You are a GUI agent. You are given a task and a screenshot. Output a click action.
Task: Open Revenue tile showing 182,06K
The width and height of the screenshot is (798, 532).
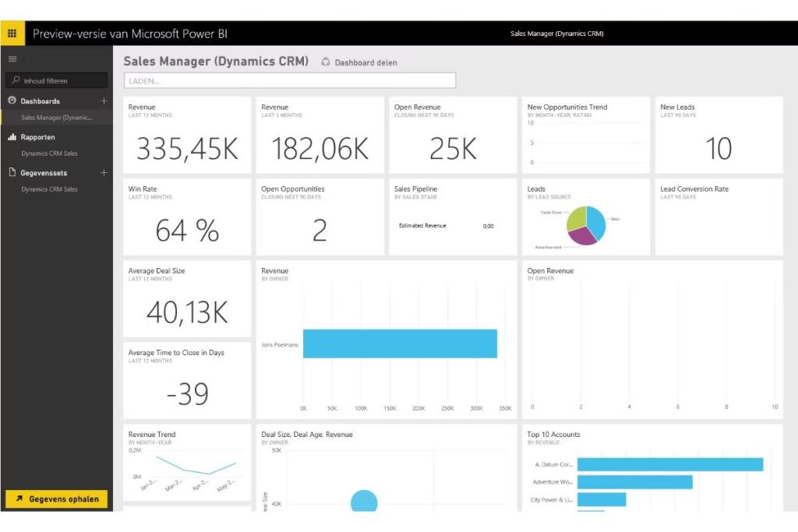320,135
